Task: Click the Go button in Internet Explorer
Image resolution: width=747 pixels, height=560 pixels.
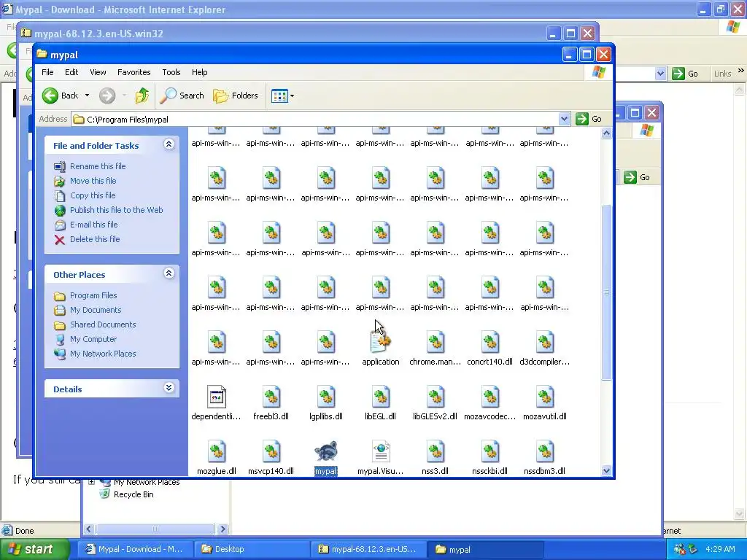Action: (685, 74)
